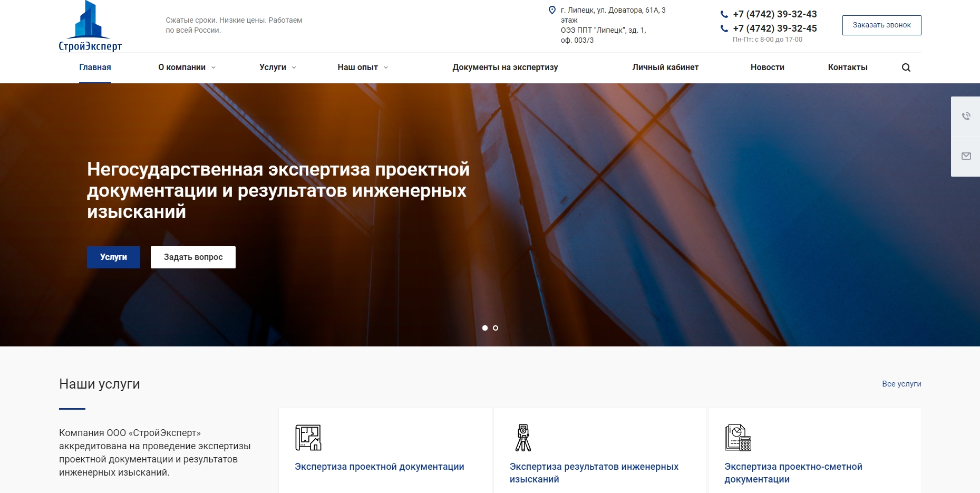Viewport: 980px width, 493px height.
Task: Click the surveying tripod icon
Action: pyautogui.click(x=523, y=438)
